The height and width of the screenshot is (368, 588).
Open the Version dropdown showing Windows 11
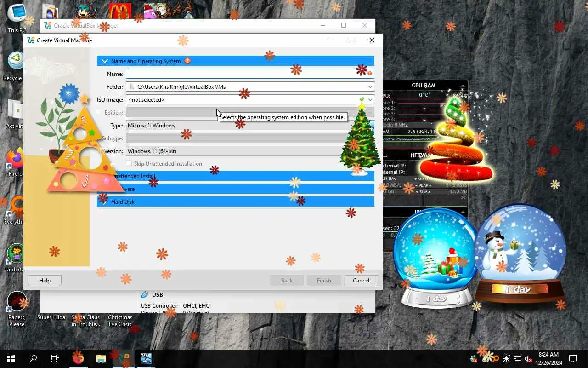coord(250,151)
